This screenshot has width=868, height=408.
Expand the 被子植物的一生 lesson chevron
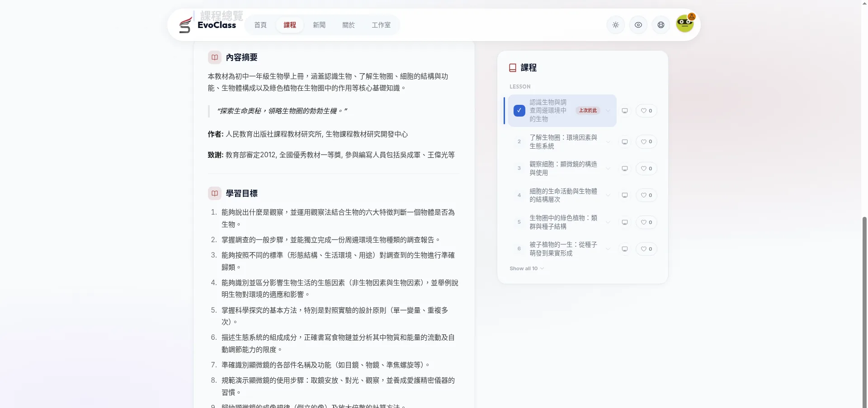[x=608, y=249]
